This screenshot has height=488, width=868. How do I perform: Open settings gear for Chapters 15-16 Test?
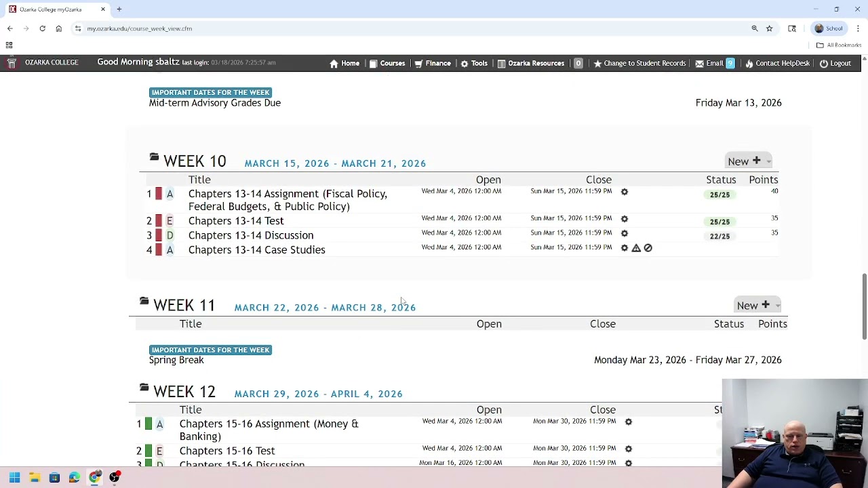(629, 449)
